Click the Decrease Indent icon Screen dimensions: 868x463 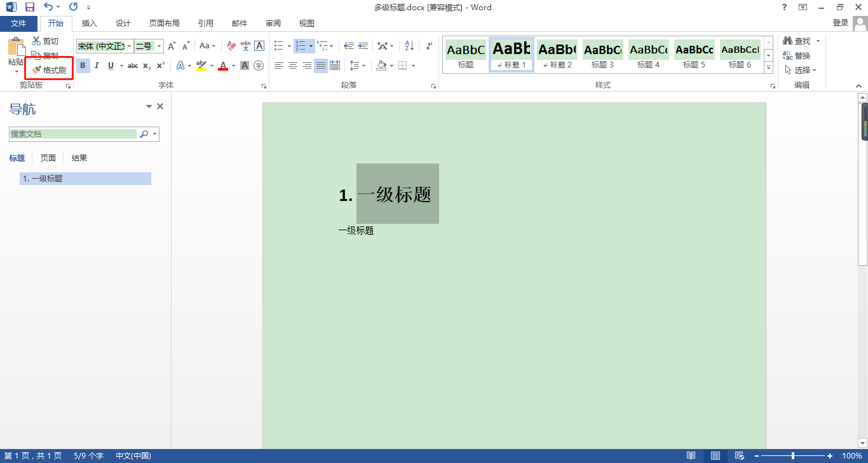(349, 46)
